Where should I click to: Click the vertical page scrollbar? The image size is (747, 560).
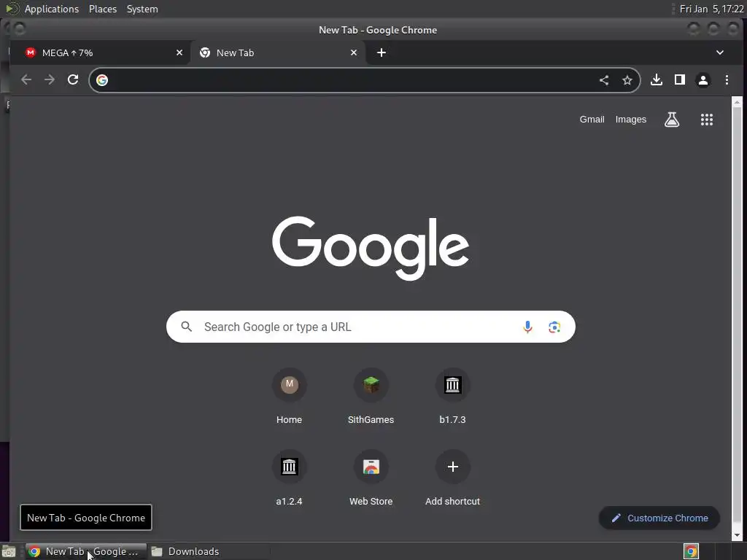[737, 314]
